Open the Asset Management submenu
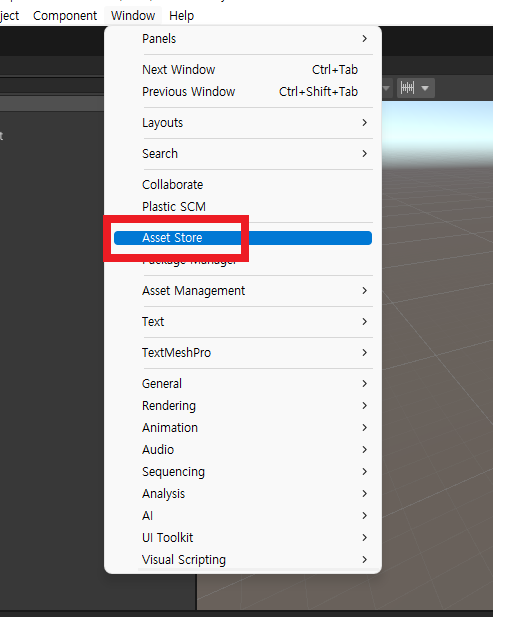The image size is (512, 617). [x=243, y=291]
